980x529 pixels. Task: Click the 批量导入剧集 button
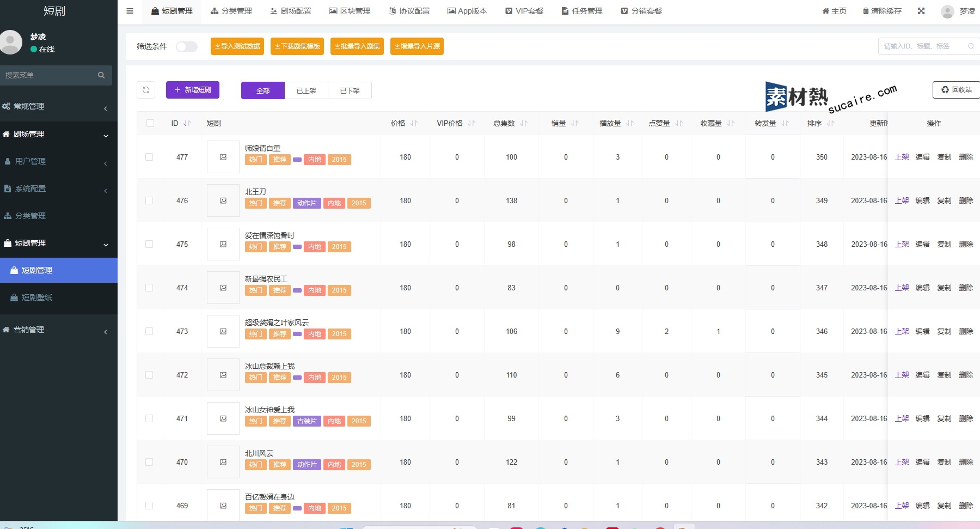[357, 46]
